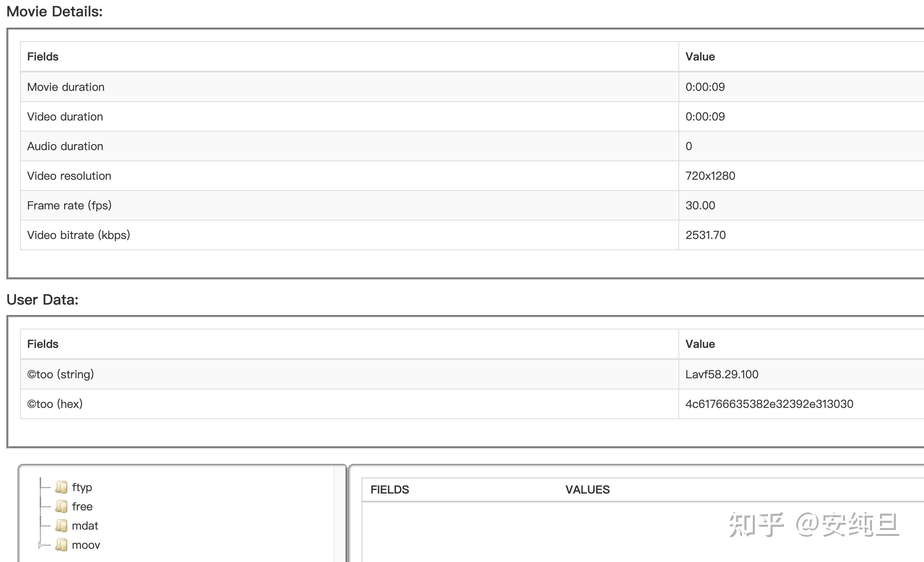
Task: Click the FIELDS column header
Action: point(390,490)
